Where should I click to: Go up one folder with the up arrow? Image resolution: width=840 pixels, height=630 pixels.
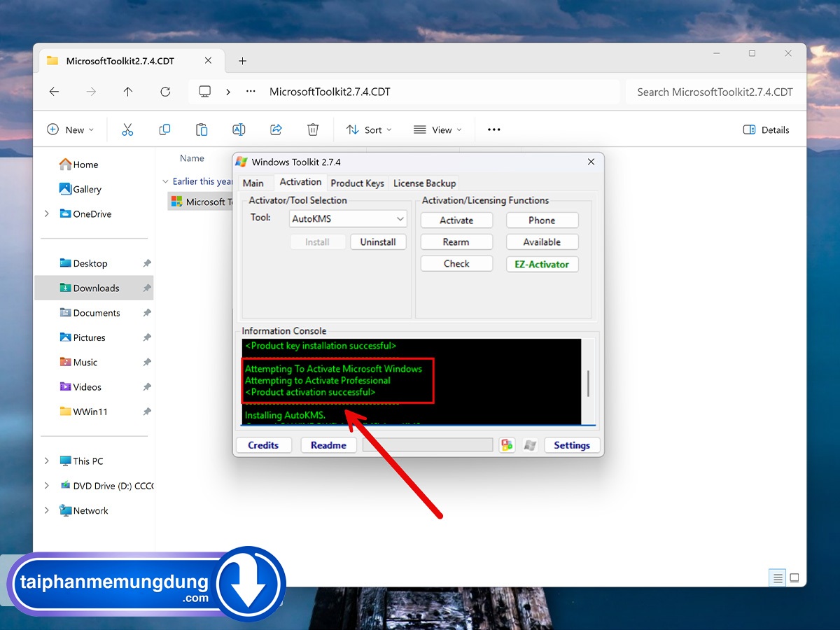(x=127, y=92)
